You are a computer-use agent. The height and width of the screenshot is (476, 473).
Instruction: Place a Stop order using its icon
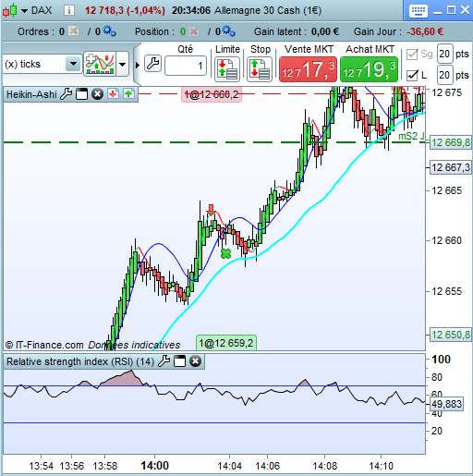tap(260, 69)
